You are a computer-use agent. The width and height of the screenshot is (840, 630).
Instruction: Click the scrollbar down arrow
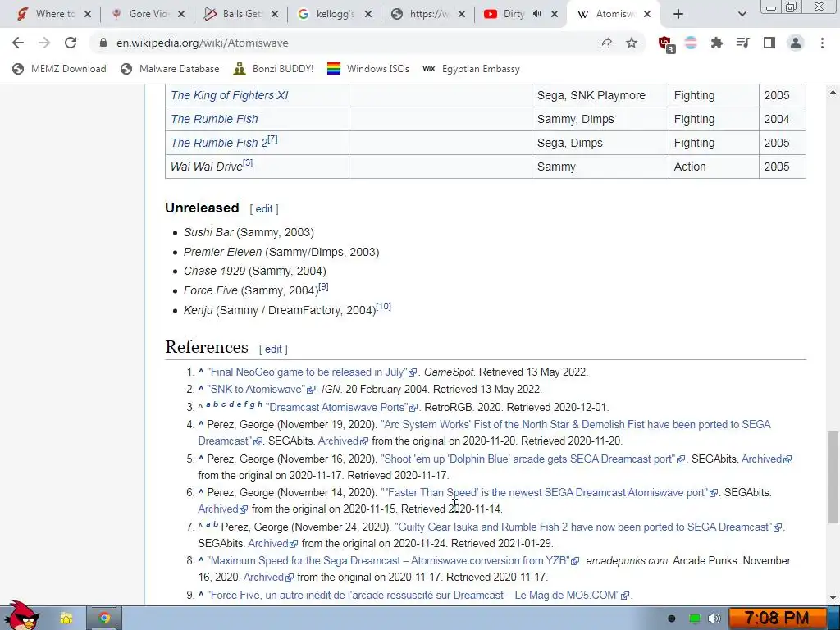833,598
